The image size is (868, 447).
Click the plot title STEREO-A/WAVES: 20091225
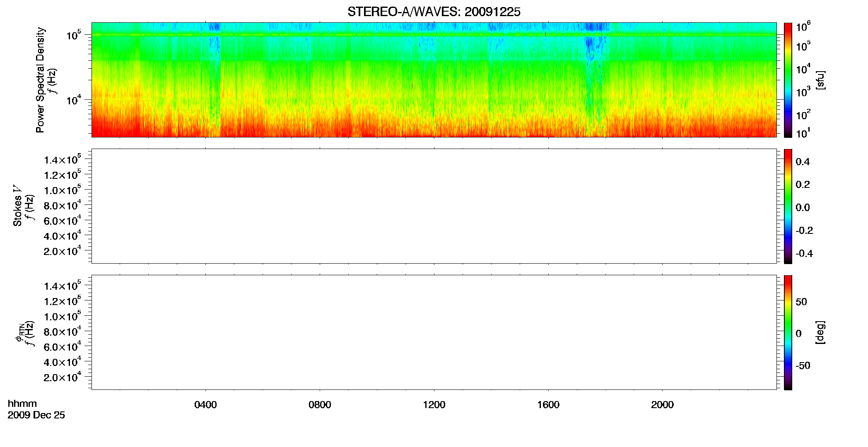(434, 12)
